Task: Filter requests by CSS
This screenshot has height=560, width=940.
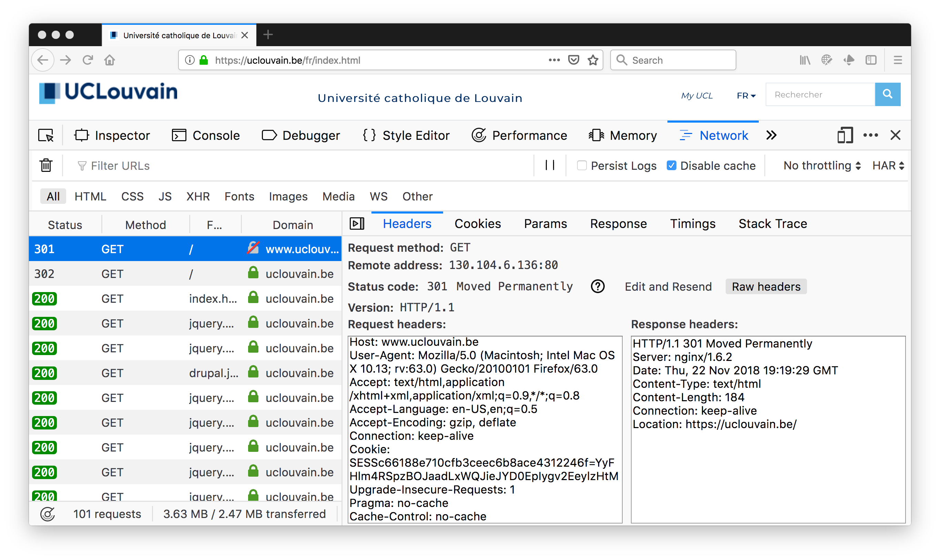Action: click(132, 196)
